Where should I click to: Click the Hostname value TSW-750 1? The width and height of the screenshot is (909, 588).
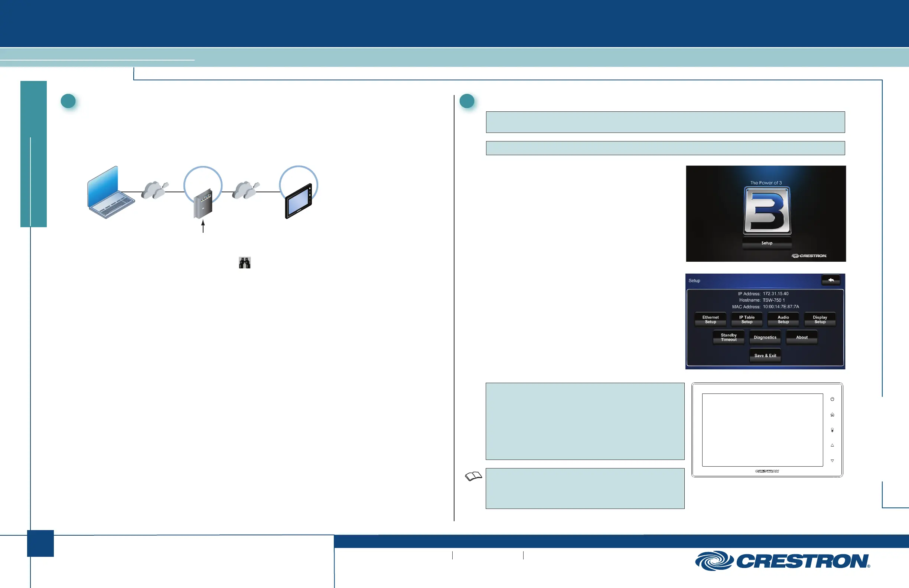point(774,300)
